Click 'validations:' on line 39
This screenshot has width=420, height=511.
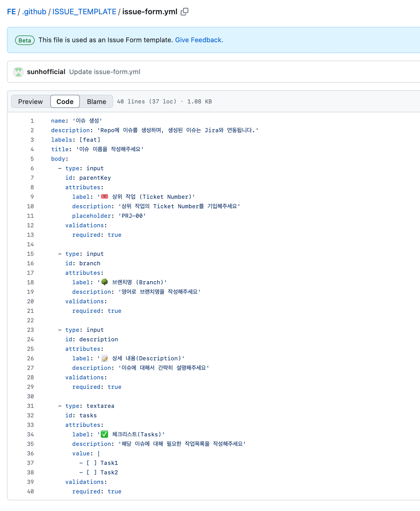coord(86,482)
